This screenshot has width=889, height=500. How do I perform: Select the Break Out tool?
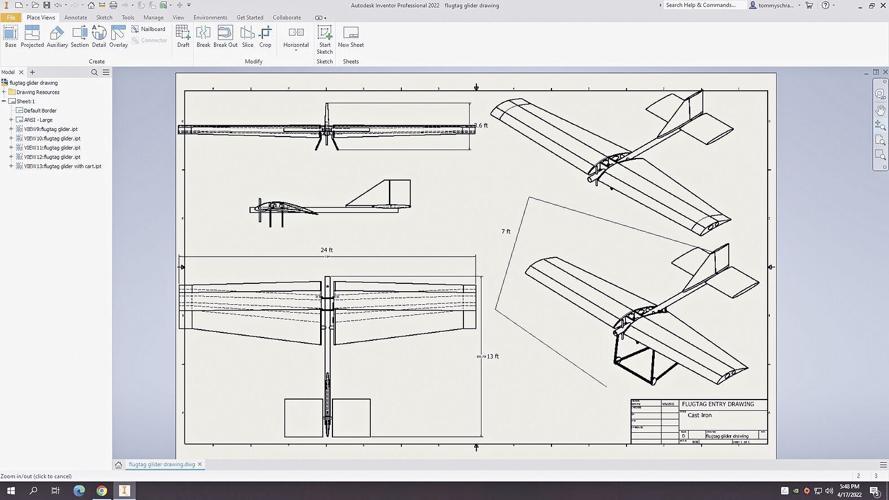click(x=225, y=37)
